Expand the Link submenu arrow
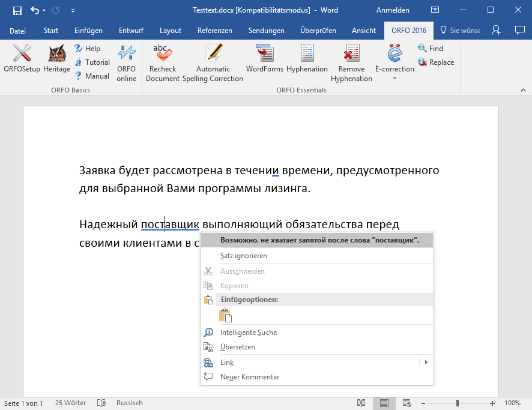 [x=426, y=363]
